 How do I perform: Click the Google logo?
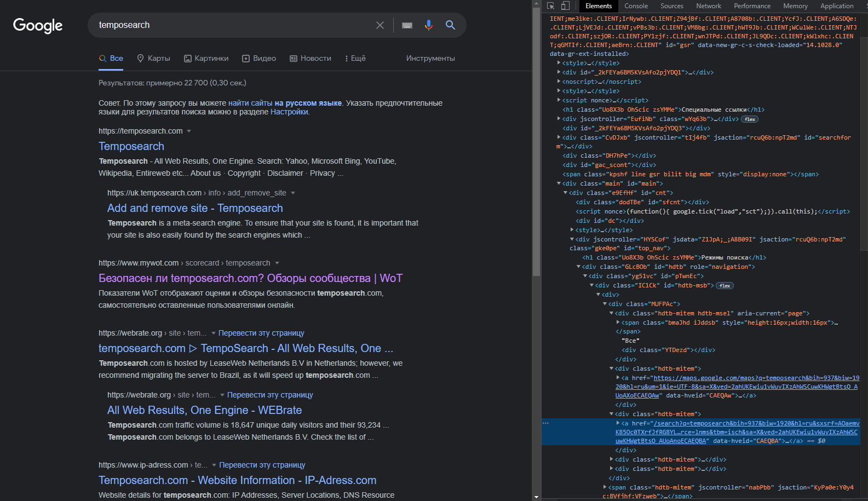[x=38, y=25]
